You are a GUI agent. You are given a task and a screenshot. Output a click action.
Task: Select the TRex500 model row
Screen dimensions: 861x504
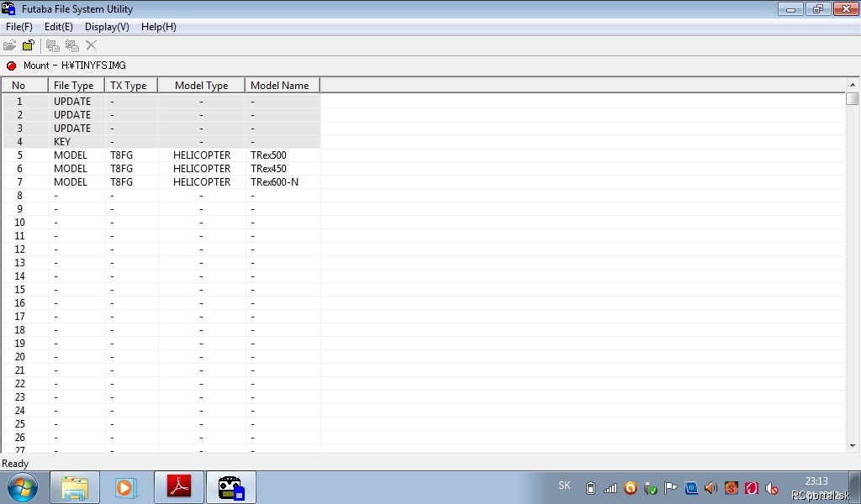coord(161,155)
